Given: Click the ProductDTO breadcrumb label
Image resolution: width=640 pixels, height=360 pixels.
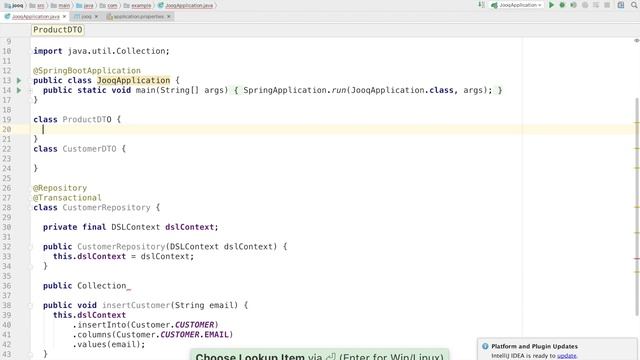Looking at the screenshot, I should coord(58,30).
